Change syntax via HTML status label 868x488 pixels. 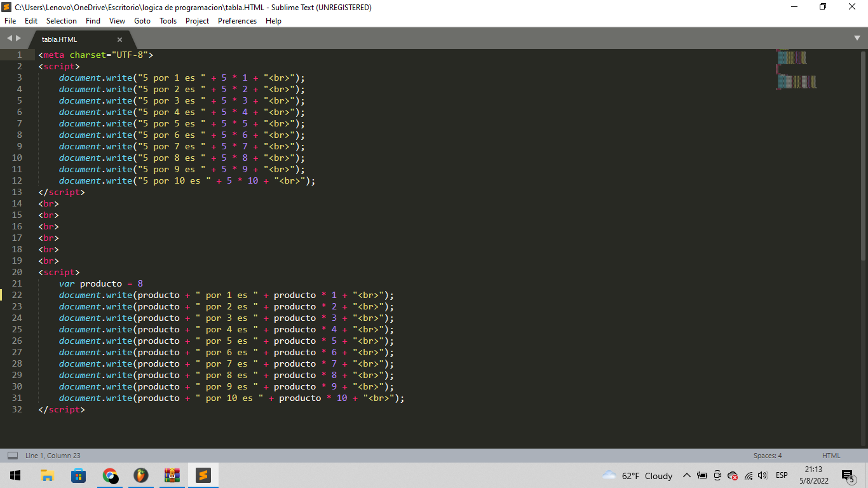pos(831,456)
